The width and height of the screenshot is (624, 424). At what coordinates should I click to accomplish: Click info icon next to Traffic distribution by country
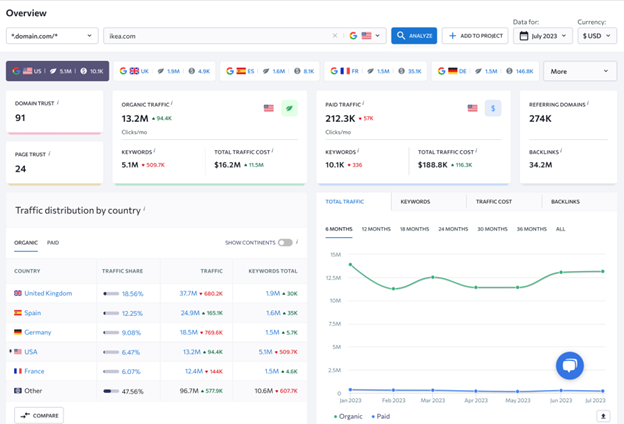pos(144,208)
